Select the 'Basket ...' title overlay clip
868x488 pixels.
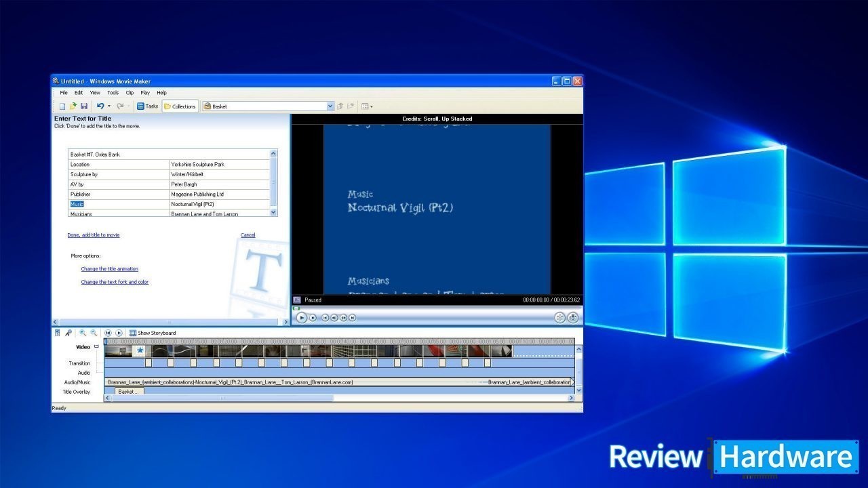(129, 391)
